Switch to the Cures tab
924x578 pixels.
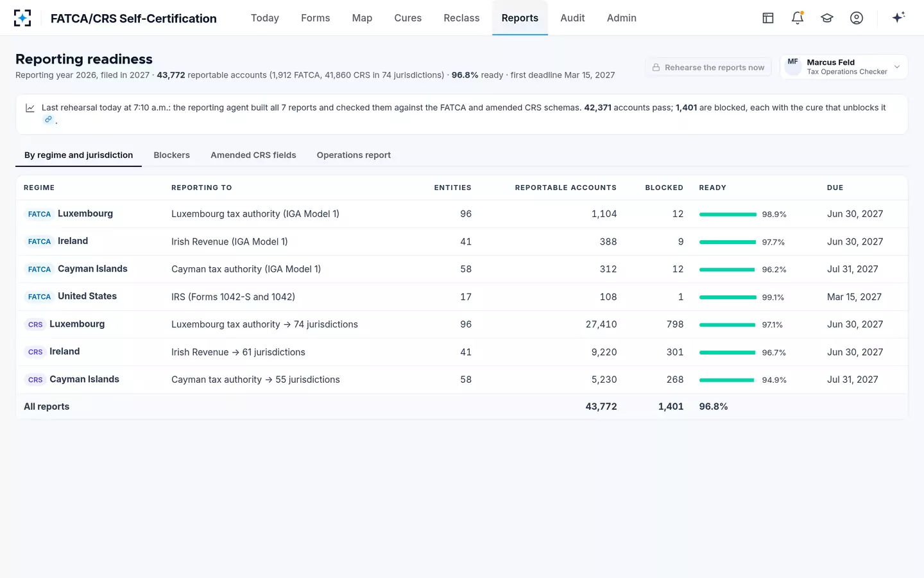click(x=408, y=18)
